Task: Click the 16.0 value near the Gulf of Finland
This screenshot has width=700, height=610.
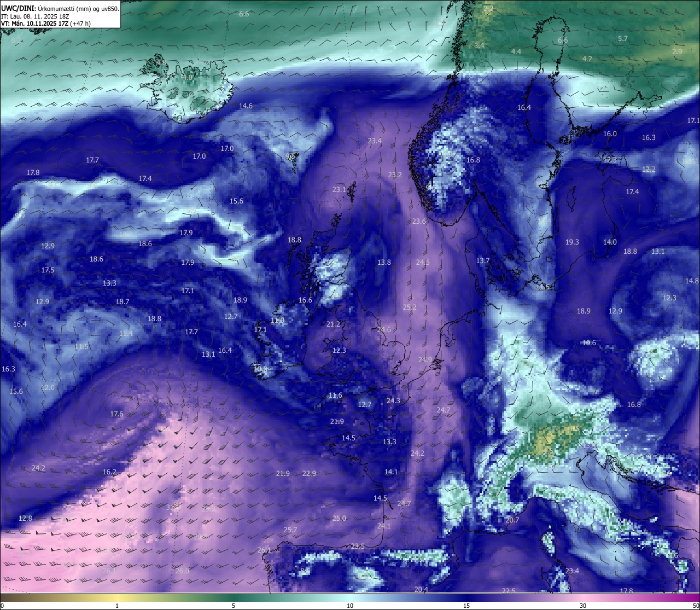Action: pos(610,133)
